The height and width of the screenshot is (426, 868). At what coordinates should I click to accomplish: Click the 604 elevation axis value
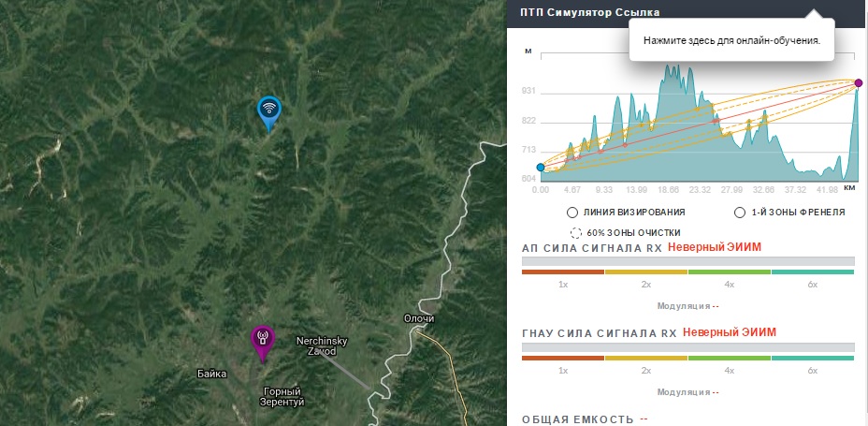(x=530, y=179)
